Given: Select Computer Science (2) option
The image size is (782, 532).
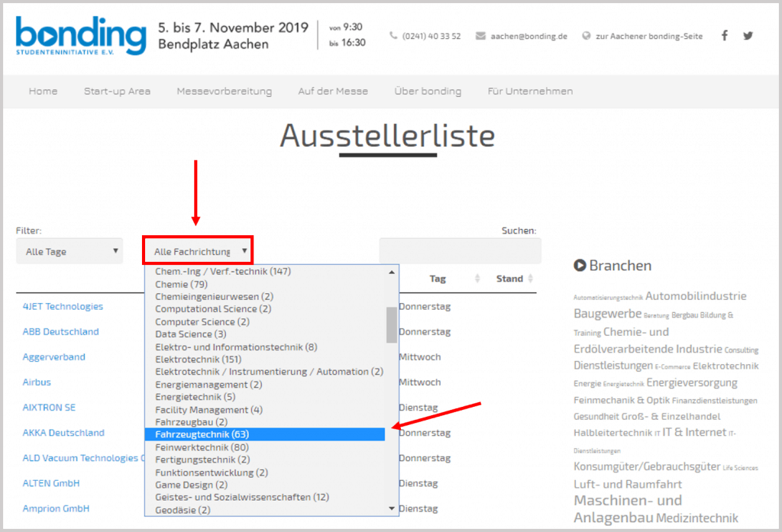Looking at the screenshot, I should click(202, 321).
